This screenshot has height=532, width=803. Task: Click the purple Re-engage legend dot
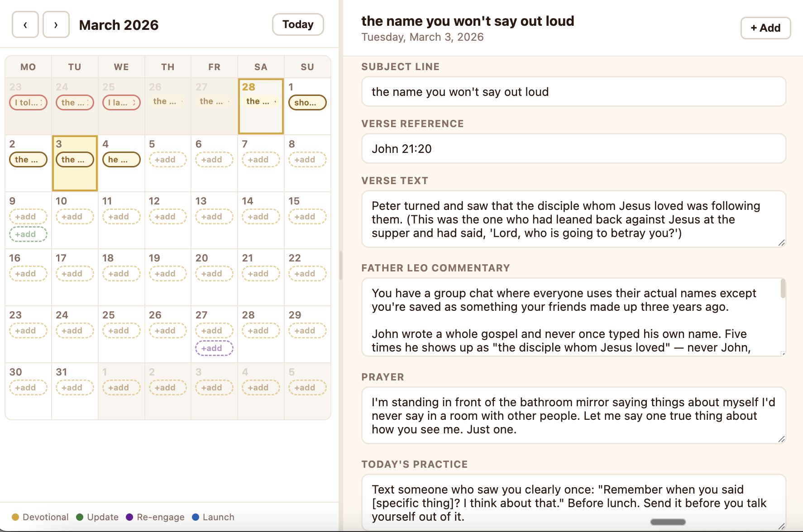point(129,517)
